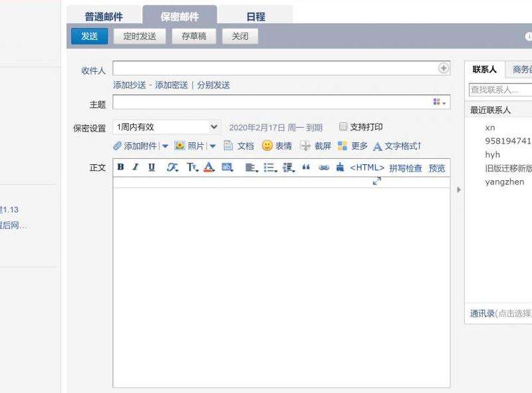Click the add recipient plus icon

(x=443, y=68)
